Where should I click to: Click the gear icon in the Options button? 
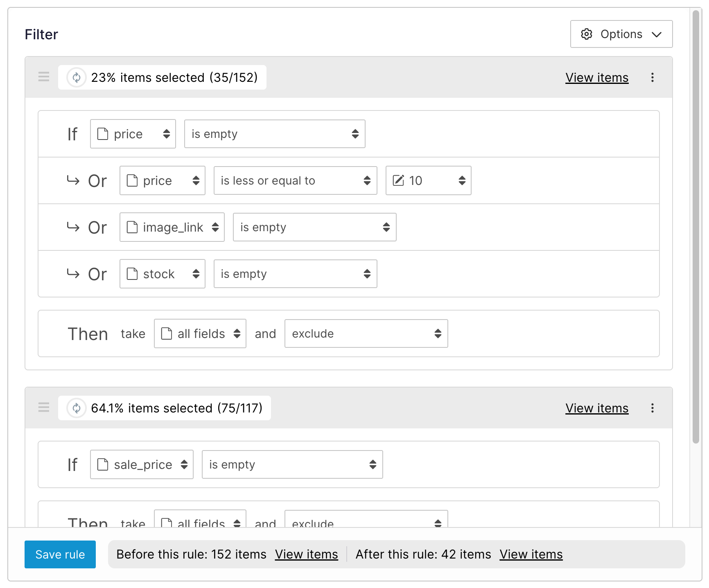click(x=587, y=34)
